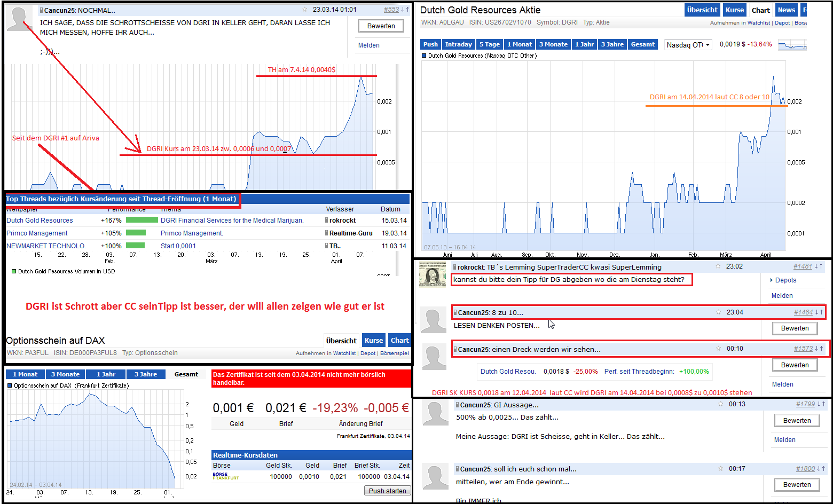This screenshot has height=504, width=833.
Task: Click device icon beside rokrockt in Top Threads
Action: (x=327, y=220)
